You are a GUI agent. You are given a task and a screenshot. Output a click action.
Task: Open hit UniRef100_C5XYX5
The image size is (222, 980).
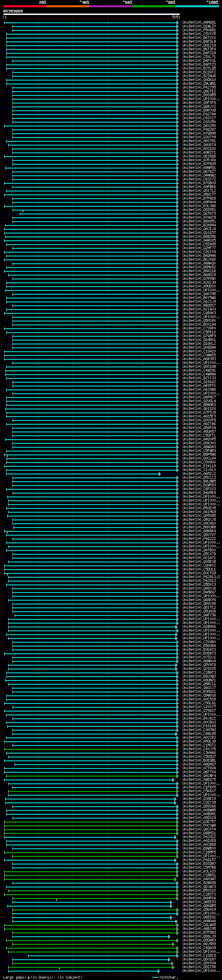click(199, 34)
